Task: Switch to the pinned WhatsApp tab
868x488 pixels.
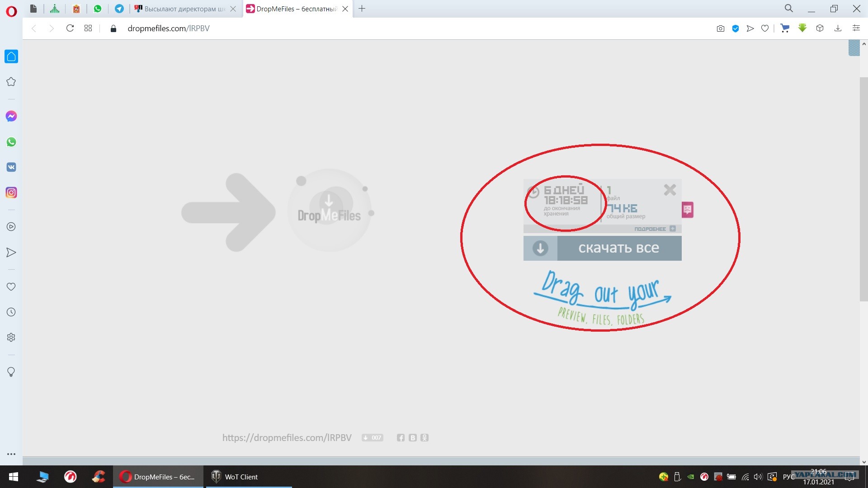Action: [x=98, y=9]
